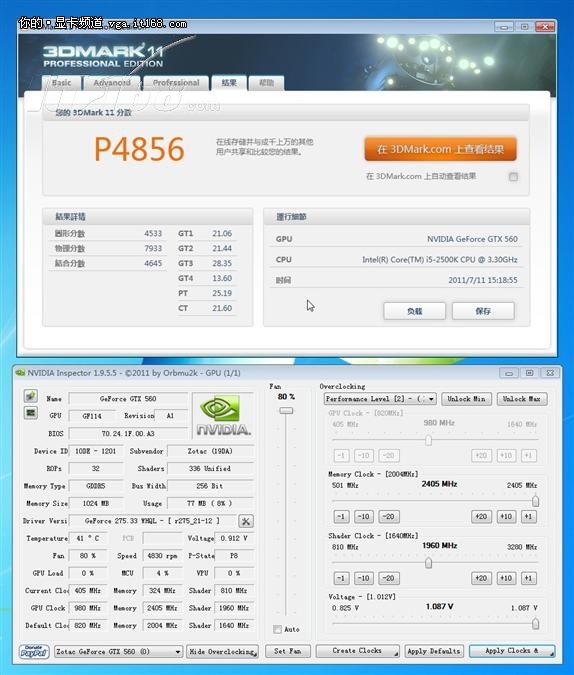Increase Shader Clock with +20 button

481,578
